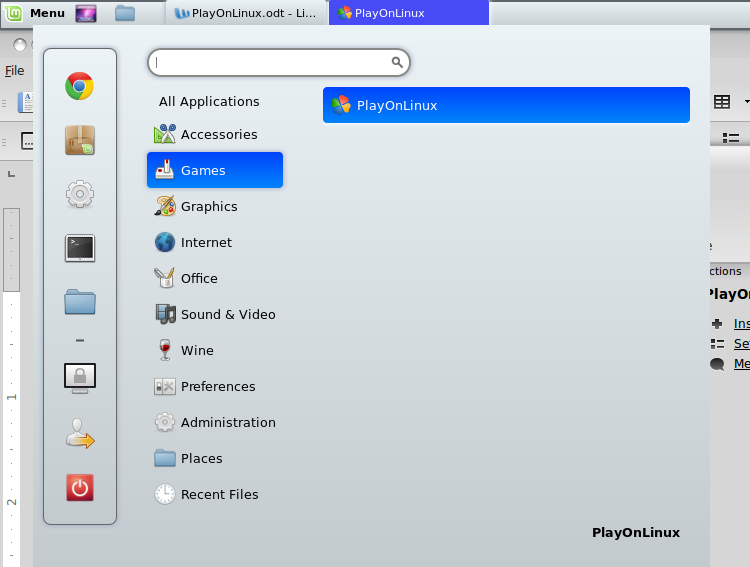Select All Applications category
Image resolution: width=750 pixels, height=567 pixels.
[x=209, y=101]
